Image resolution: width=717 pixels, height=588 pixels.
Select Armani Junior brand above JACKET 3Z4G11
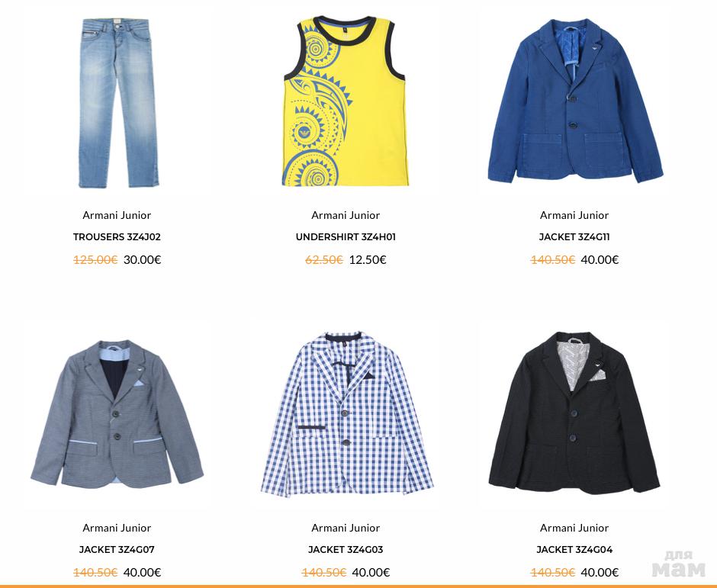[x=574, y=215]
